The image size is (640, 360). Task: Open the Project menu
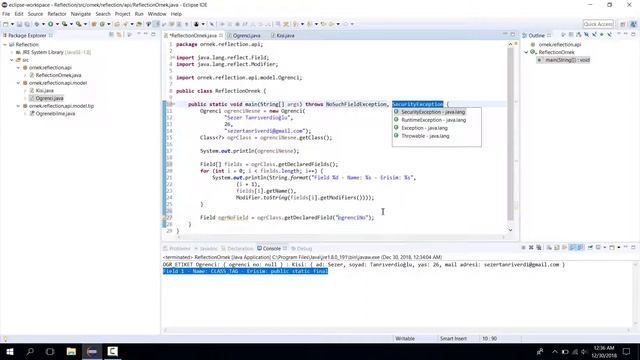(x=122, y=14)
